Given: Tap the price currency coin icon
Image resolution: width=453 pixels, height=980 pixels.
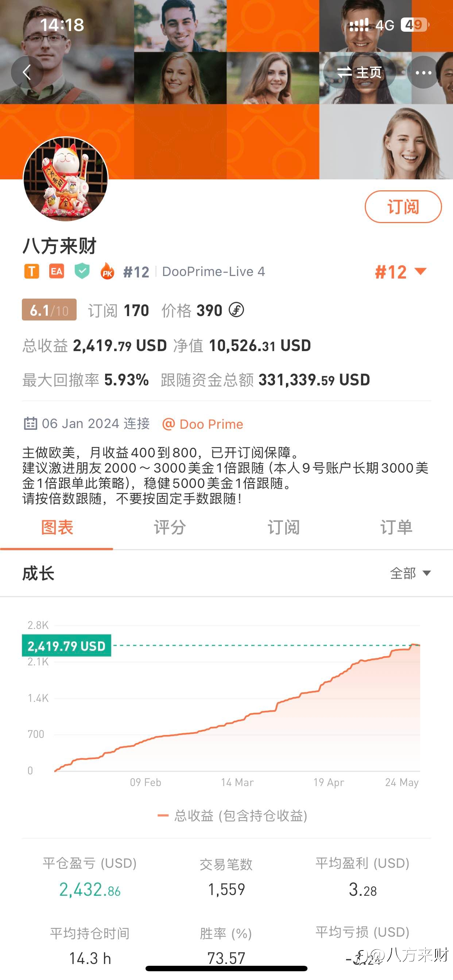Looking at the screenshot, I should [x=236, y=310].
